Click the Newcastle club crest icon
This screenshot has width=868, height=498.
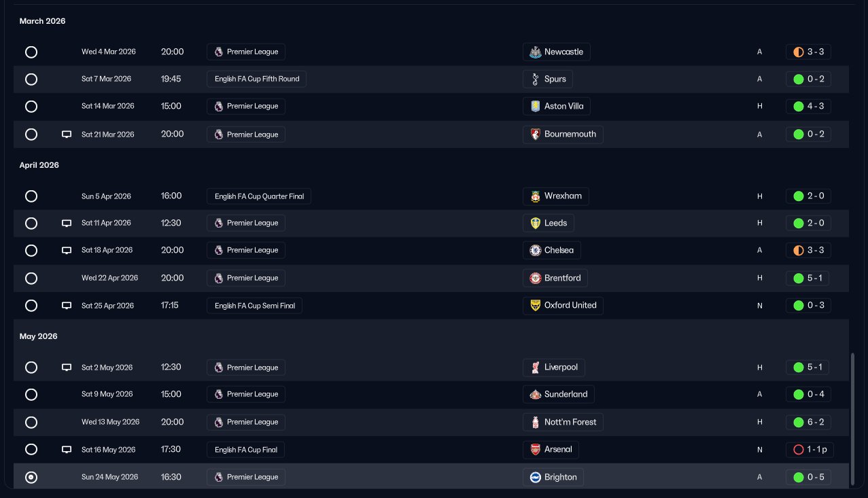coord(535,52)
